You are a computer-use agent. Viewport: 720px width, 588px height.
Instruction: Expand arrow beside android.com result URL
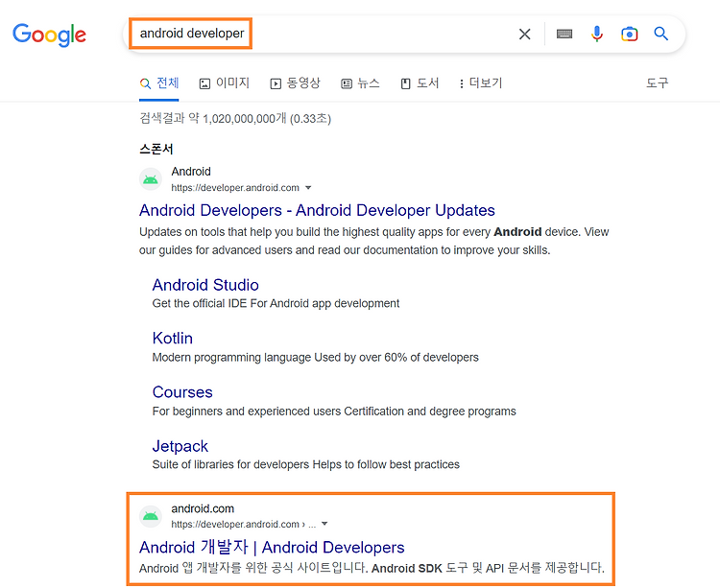(x=324, y=524)
